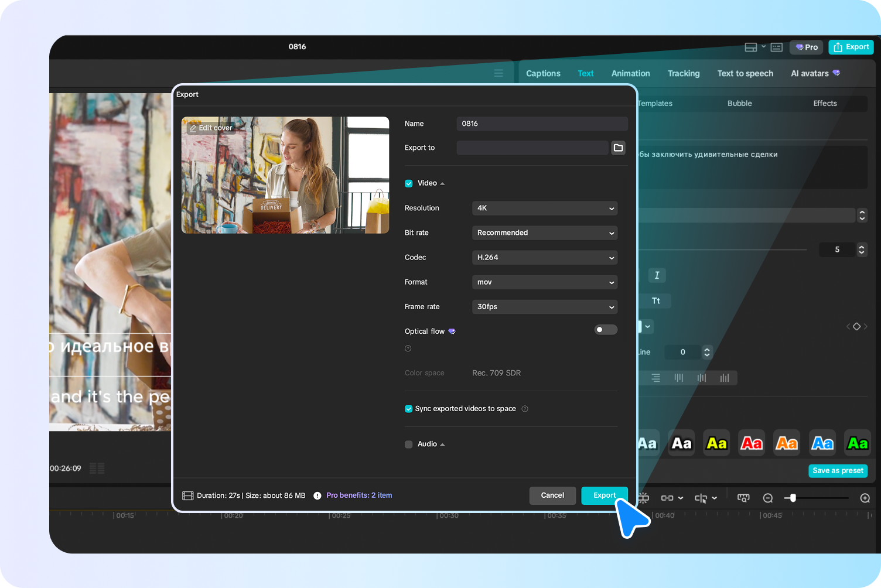This screenshot has width=881, height=588.
Task: Enable the Audio export checkbox
Action: point(408,444)
